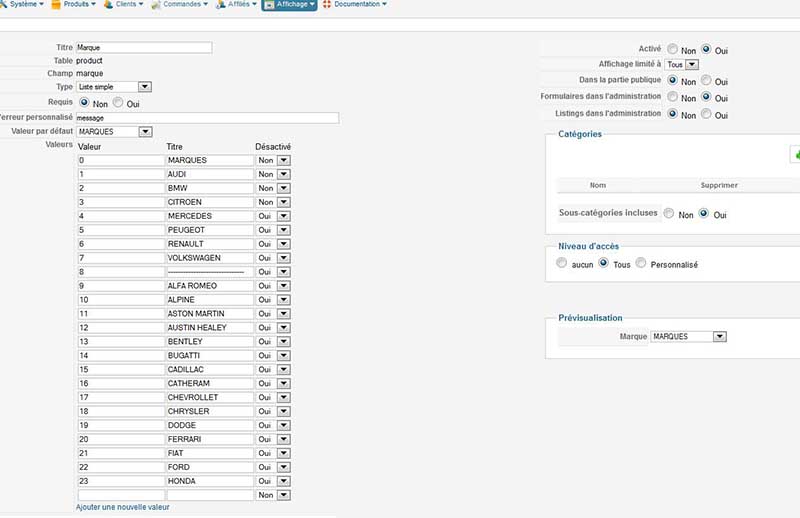Click the green add icon in Catégories
This screenshot has width=800, height=518.
[796, 155]
